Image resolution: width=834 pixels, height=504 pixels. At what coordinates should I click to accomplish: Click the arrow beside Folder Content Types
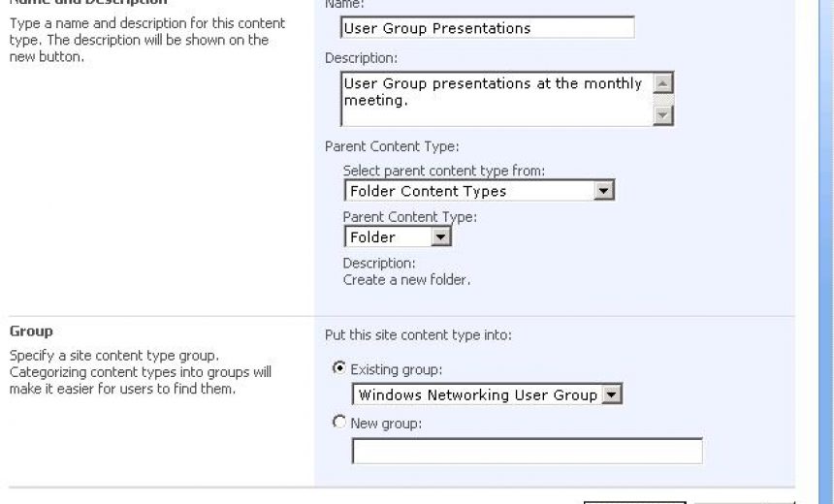tap(604, 191)
